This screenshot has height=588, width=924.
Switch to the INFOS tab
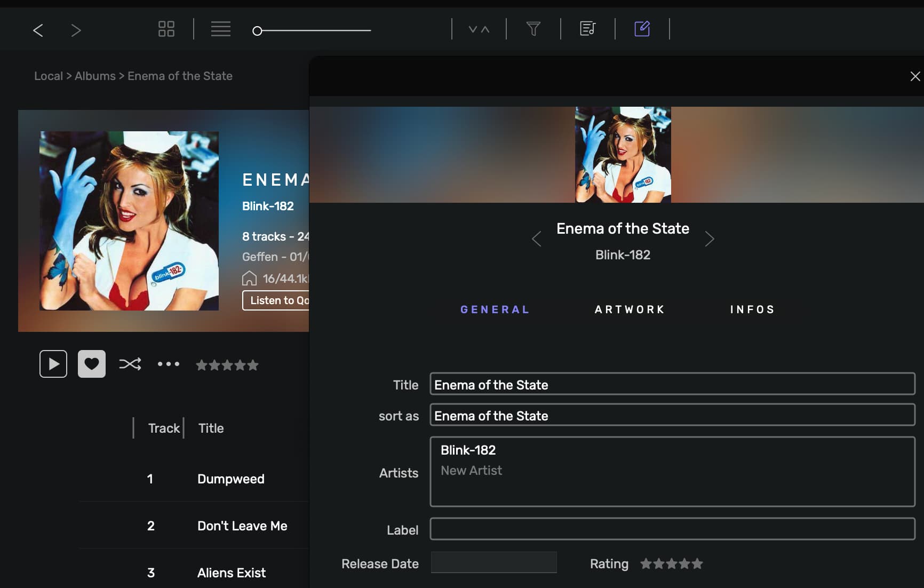tap(752, 309)
